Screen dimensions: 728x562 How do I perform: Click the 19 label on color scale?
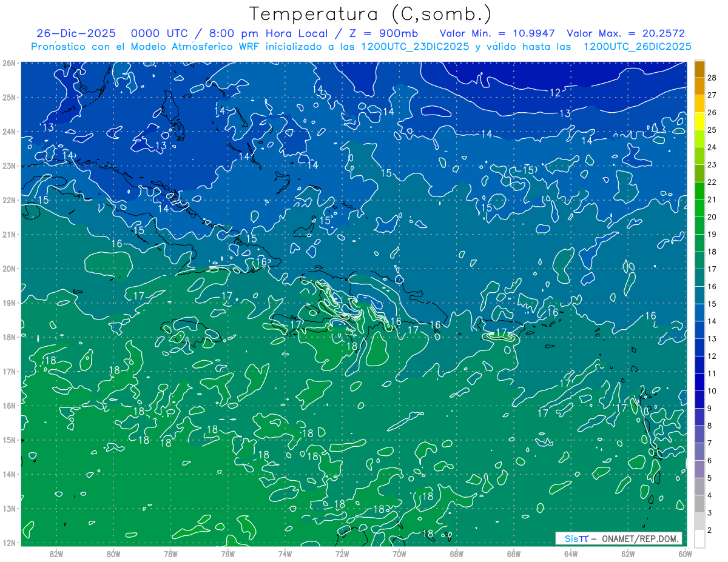712,234
